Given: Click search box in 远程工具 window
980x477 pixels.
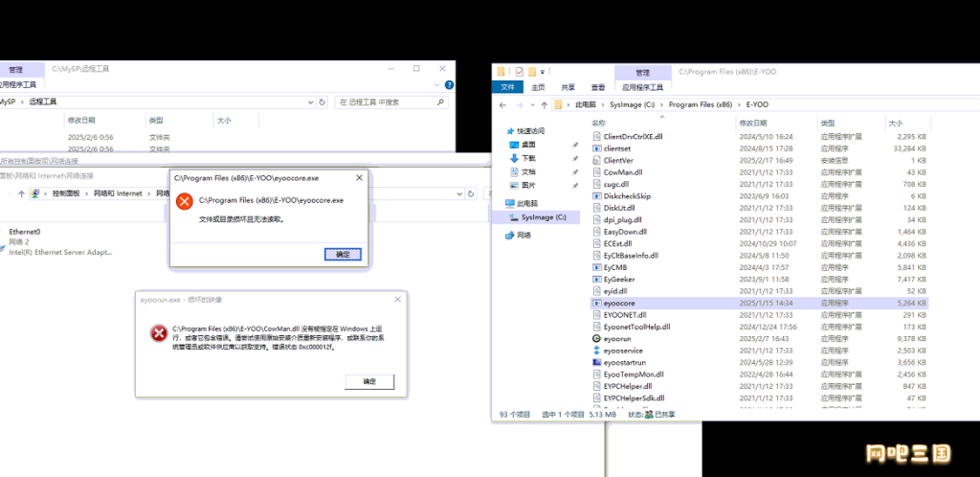Looking at the screenshot, I should [391, 102].
